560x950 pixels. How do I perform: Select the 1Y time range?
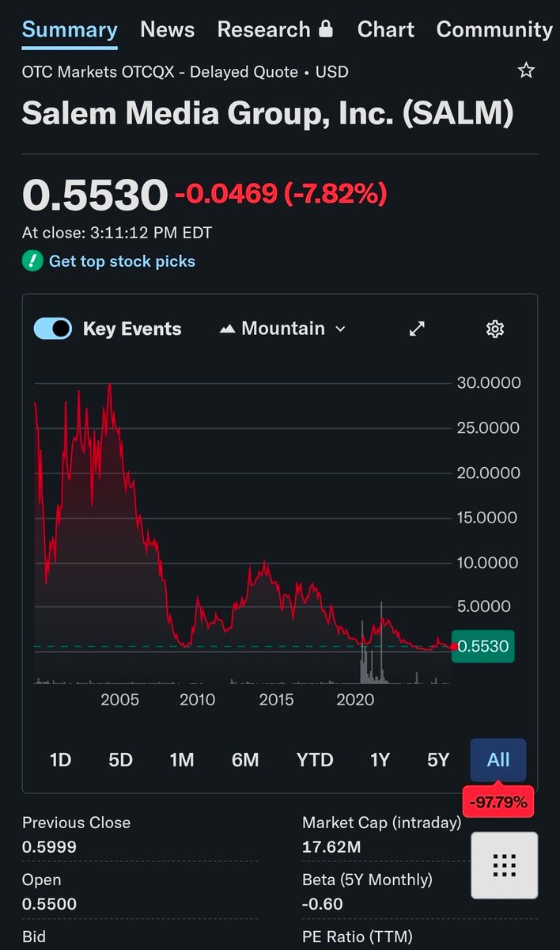pos(380,760)
